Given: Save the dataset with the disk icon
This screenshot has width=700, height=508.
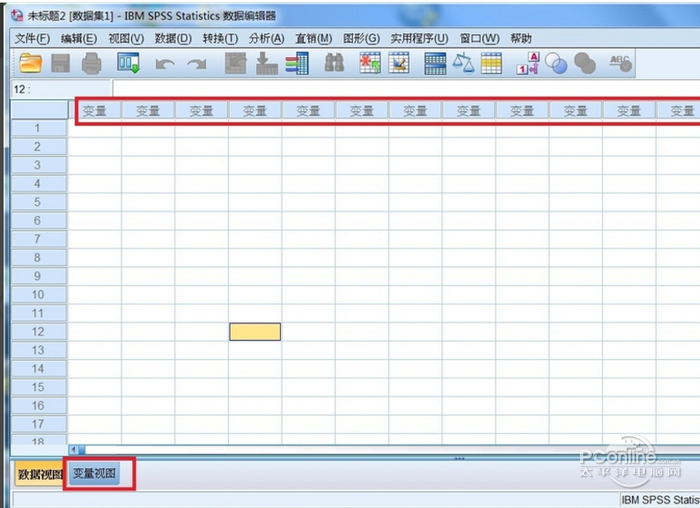Looking at the screenshot, I should tap(60, 63).
